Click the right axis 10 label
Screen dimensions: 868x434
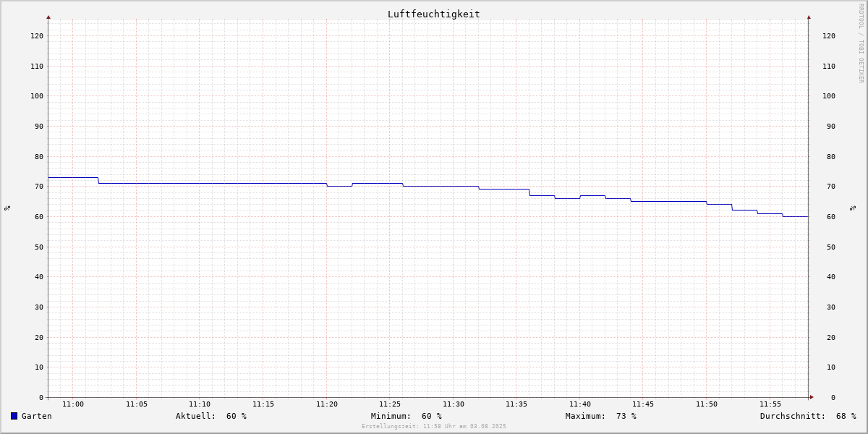click(x=831, y=367)
